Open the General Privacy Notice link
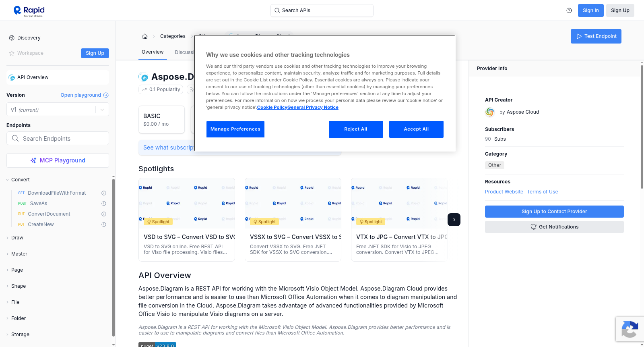Screen dimensions: 644x347 [x=313, y=108]
